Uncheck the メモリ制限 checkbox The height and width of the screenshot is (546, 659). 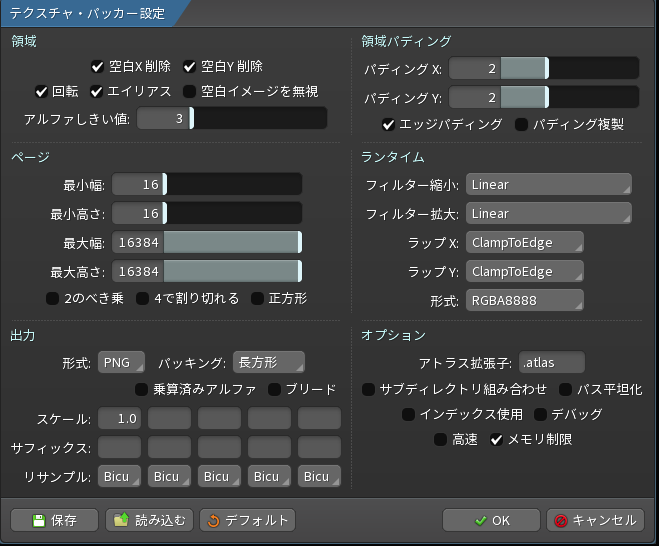click(x=496, y=440)
